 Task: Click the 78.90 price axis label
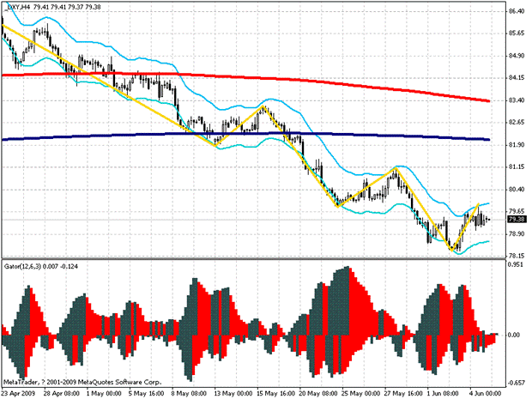click(x=517, y=233)
